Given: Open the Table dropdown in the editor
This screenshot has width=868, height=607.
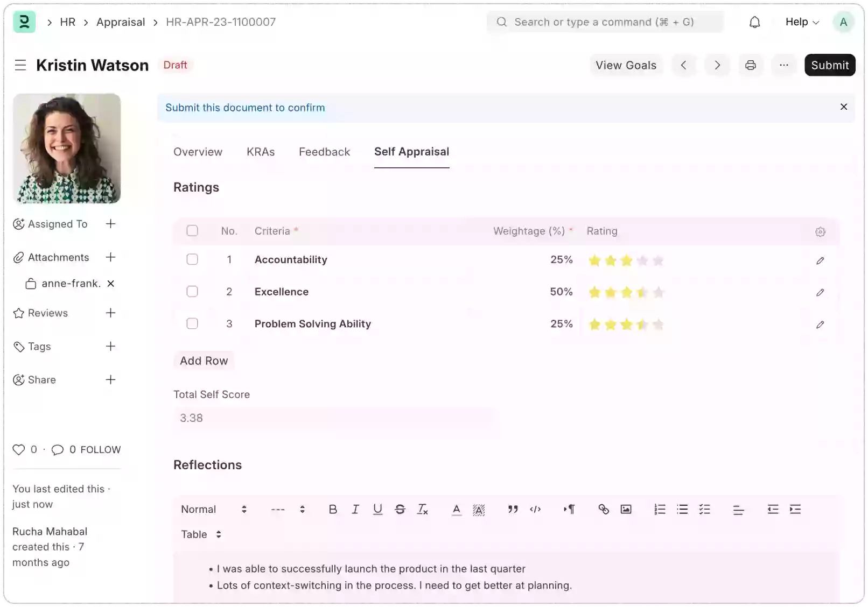Looking at the screenshot, I should point(200,534).
